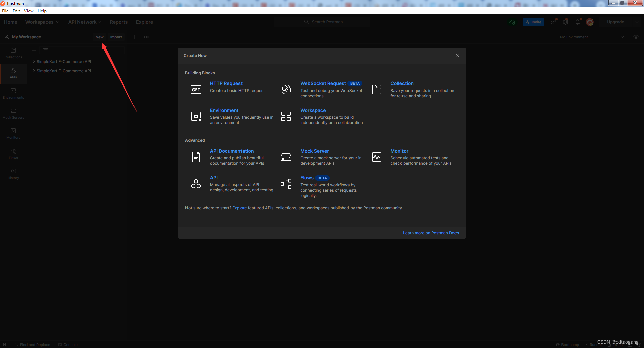Toggle the sidebar from status bar icon
The height and width of the screenshot is (348, 644).
point(5,345)
